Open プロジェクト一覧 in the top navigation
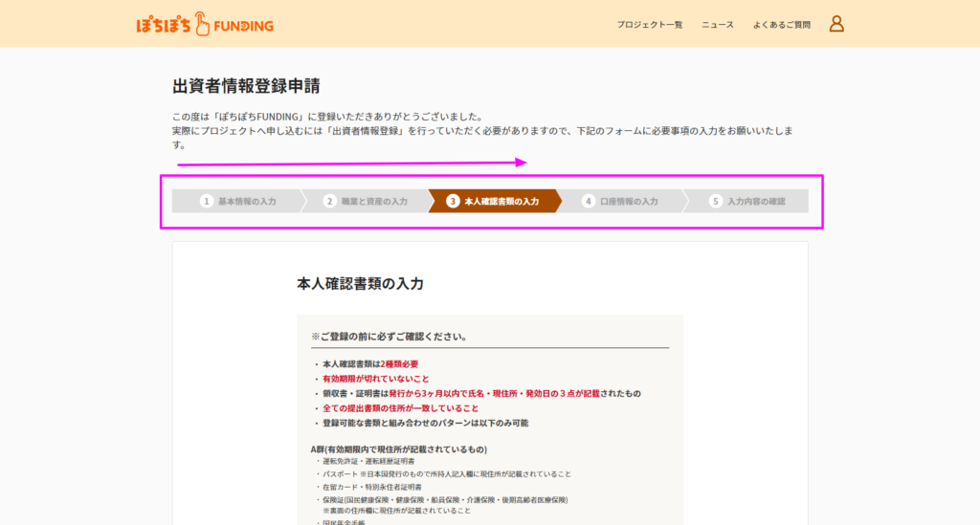This screenshot has width=980, height=525. click(650, 25)
